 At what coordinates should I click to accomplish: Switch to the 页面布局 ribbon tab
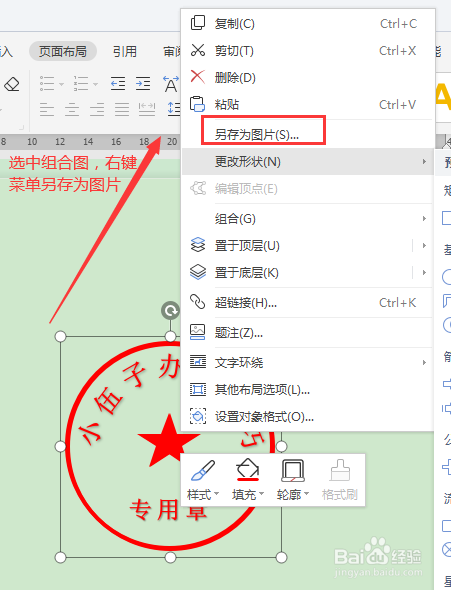(63, 51)
